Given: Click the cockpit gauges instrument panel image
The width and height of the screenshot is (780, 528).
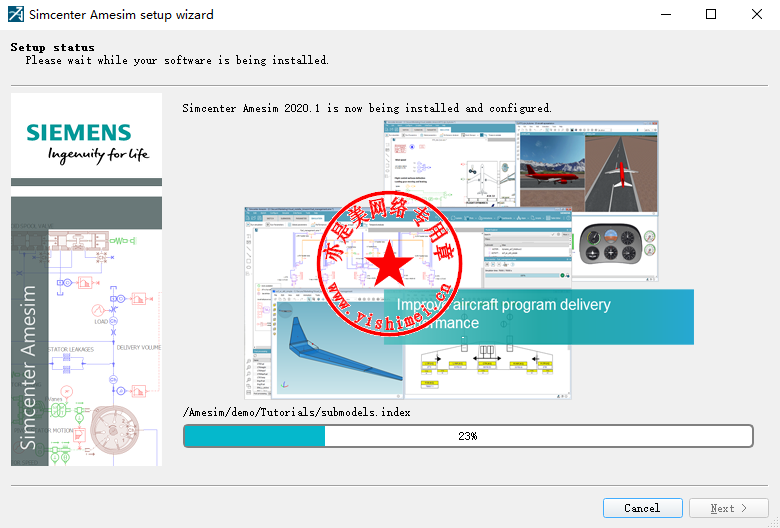Looking at the screenshot, I should [611, 244].
